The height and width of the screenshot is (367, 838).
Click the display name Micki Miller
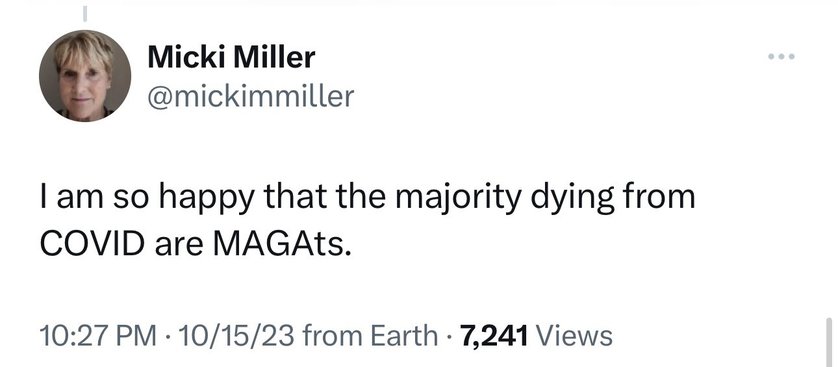(231, 57)
